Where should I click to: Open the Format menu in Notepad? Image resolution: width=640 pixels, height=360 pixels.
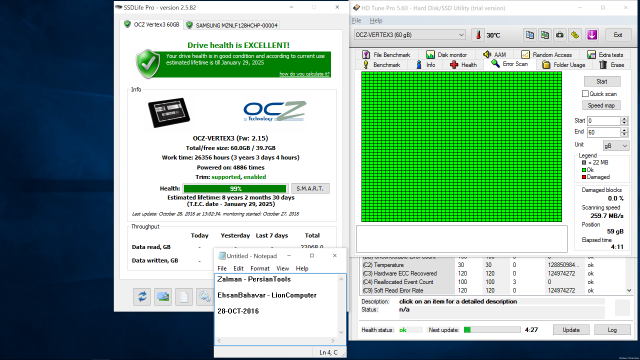(260, 269)
